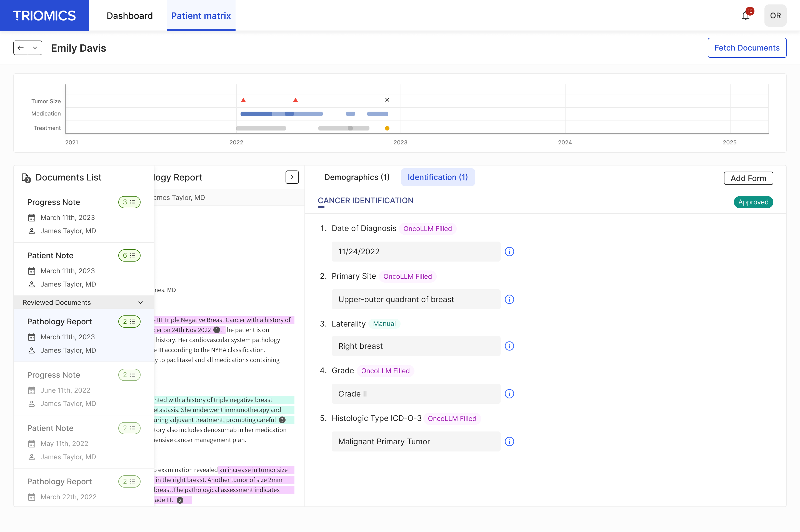Click the 2-item badge on Pathology Report March 22nd

[x=129, y=481]
